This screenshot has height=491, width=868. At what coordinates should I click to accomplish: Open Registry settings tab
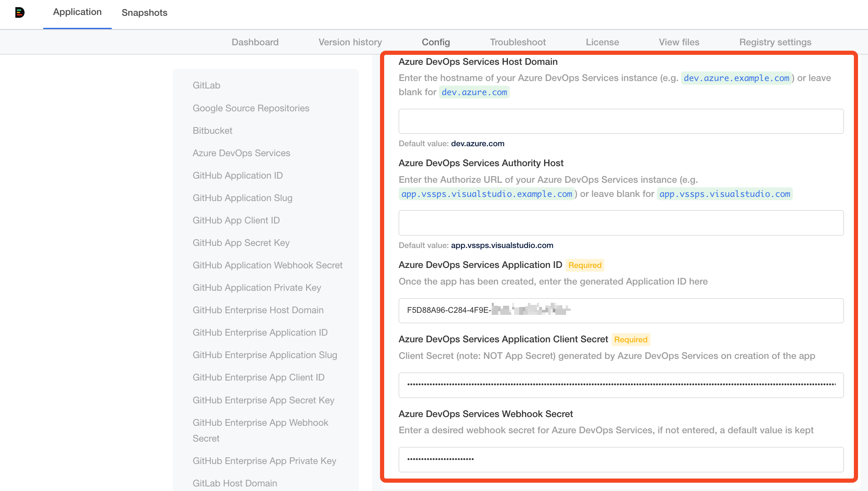click(775, 42)
